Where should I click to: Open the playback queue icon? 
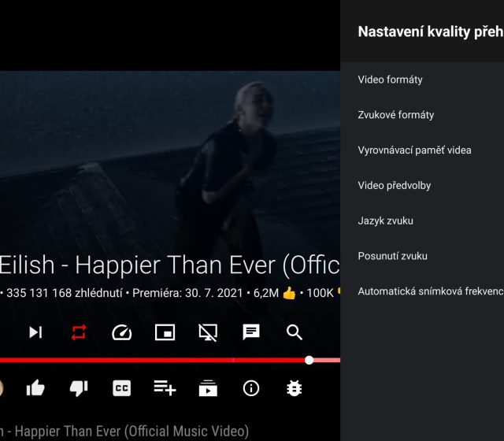[x=208, y=387]
